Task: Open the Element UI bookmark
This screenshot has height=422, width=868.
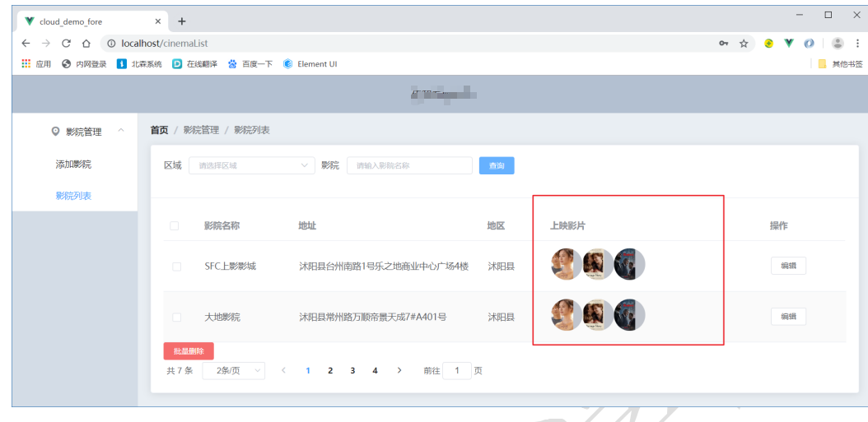Action: pyautogui.click(x=310, y=64)
